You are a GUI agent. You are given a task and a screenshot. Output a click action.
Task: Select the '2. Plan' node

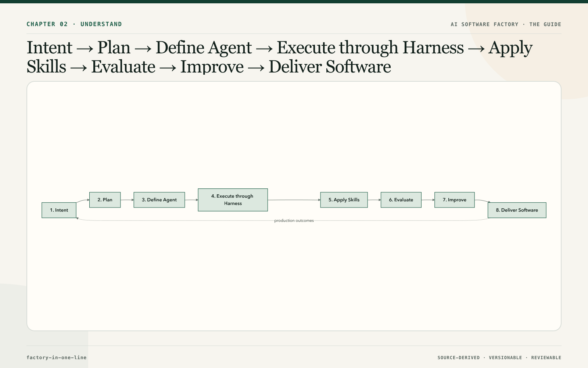pos(105,200)
